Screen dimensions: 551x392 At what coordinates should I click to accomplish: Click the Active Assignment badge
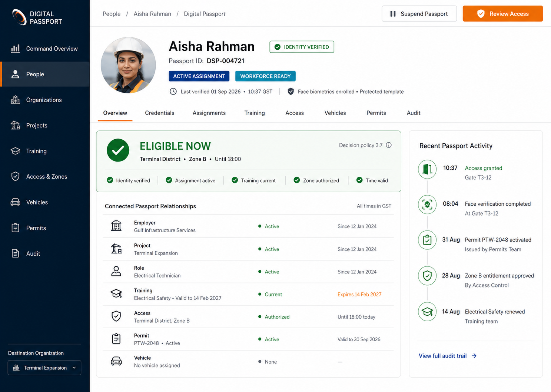199,76
